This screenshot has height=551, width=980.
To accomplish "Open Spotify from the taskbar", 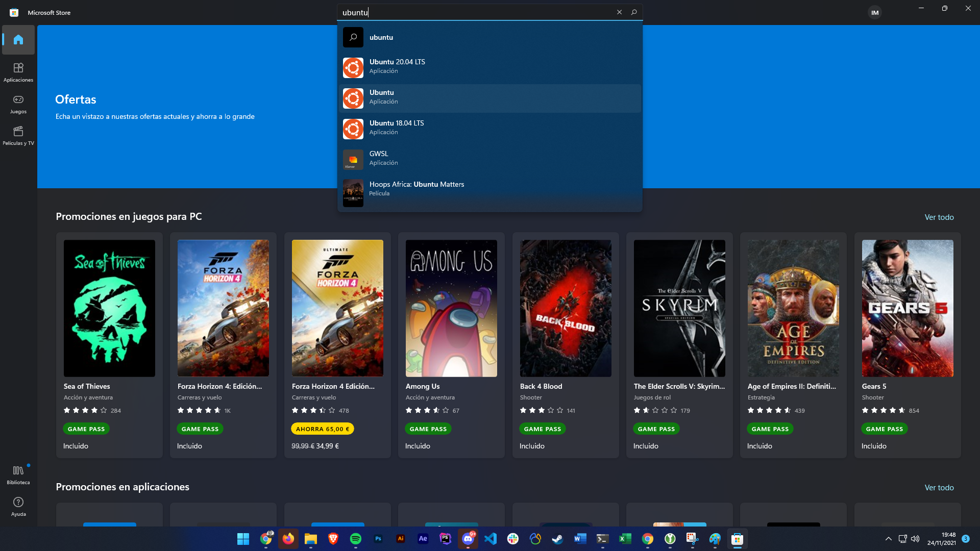I will pos(356,539).
